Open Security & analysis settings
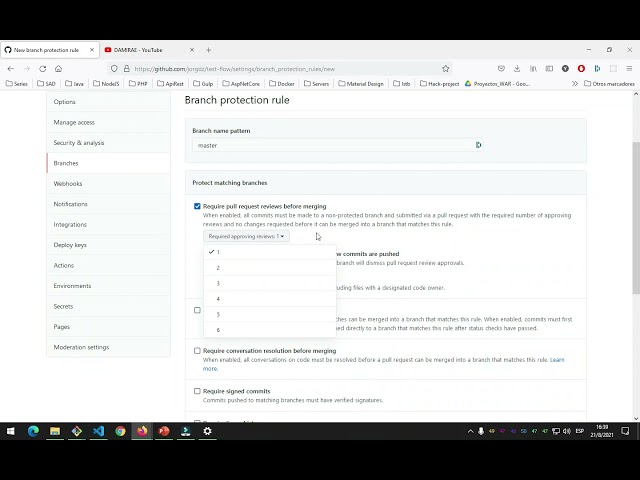 [109, 142]
